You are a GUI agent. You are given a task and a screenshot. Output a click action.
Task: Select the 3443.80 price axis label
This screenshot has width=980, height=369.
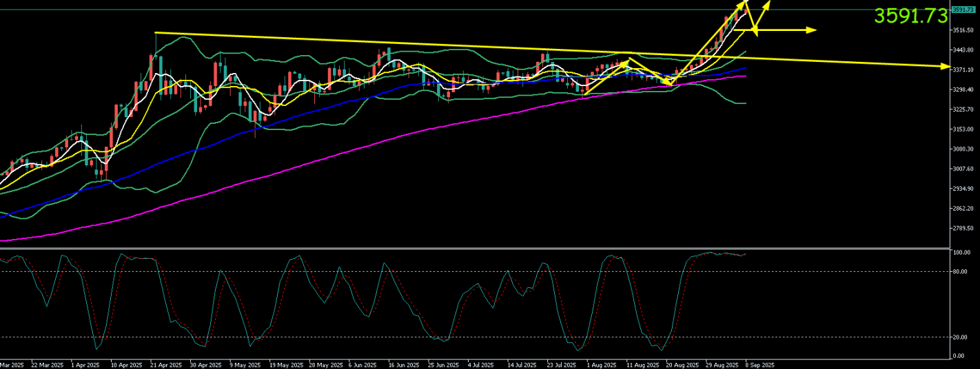(x=962, y=50)
